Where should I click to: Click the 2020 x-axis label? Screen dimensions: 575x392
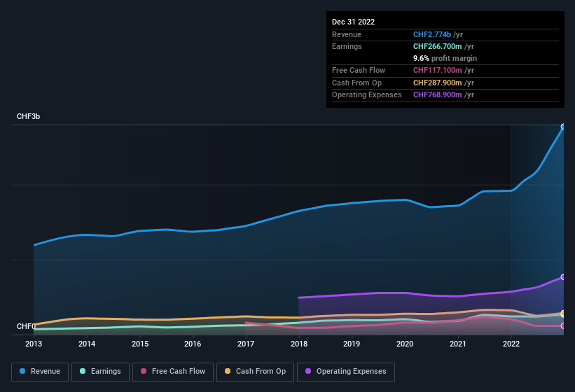[x=405, y=344]
